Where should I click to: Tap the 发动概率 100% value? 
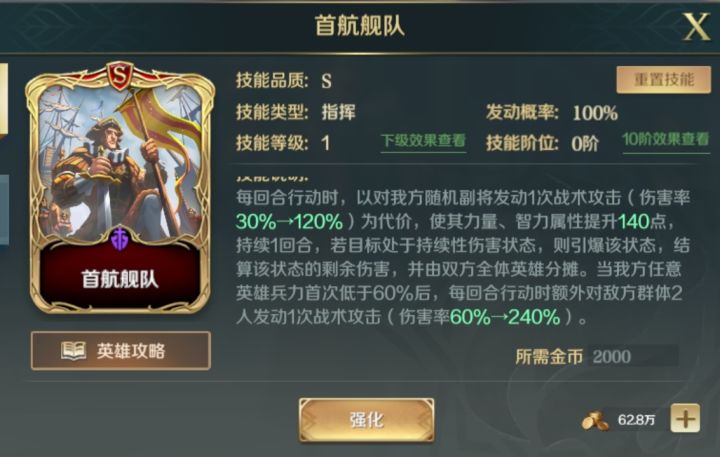595,113
